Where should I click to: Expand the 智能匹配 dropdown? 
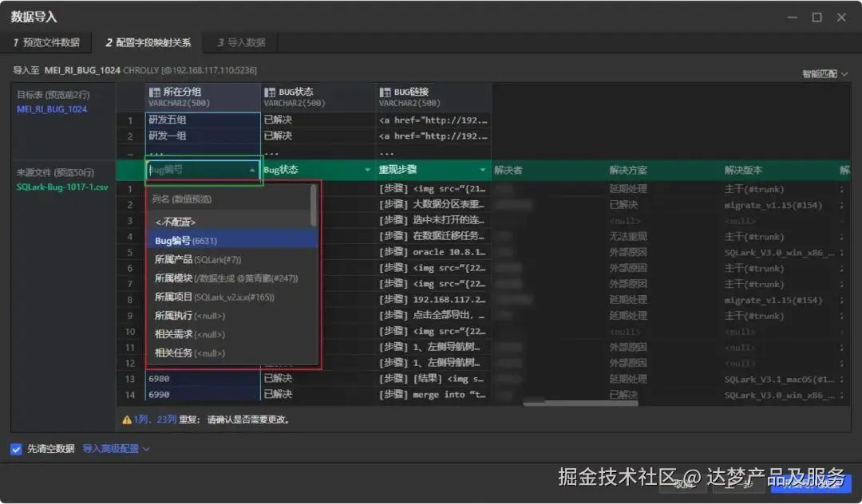[824, 73]
